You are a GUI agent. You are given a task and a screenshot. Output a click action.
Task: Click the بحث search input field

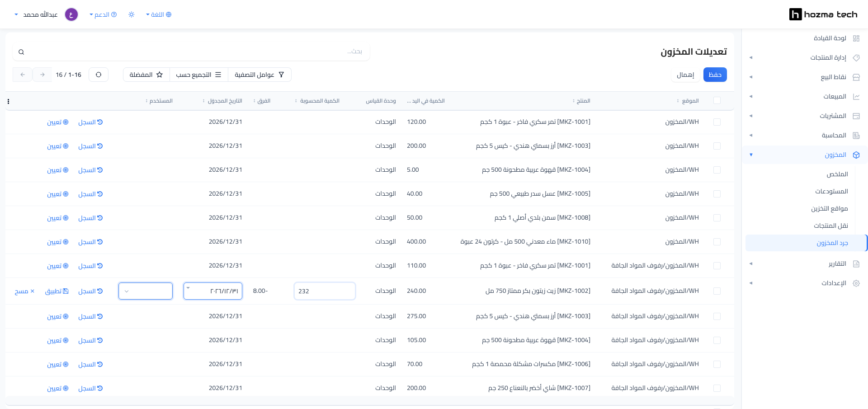click(191, 52)
